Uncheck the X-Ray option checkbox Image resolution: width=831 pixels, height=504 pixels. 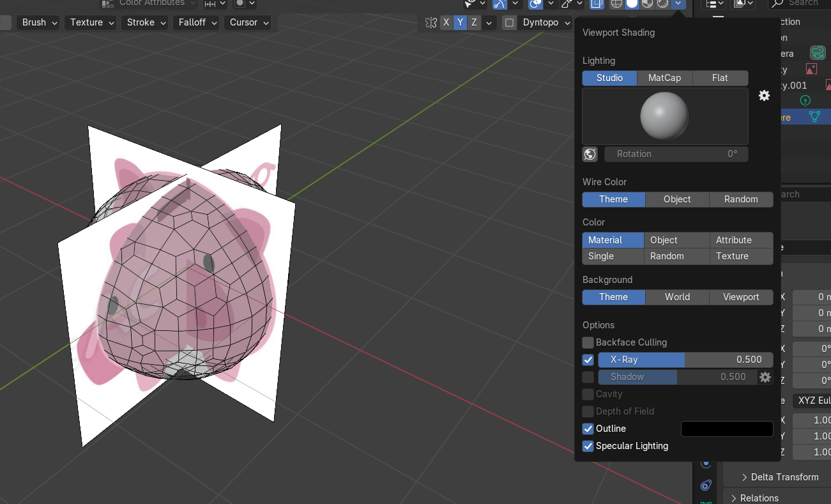[588, 360]
